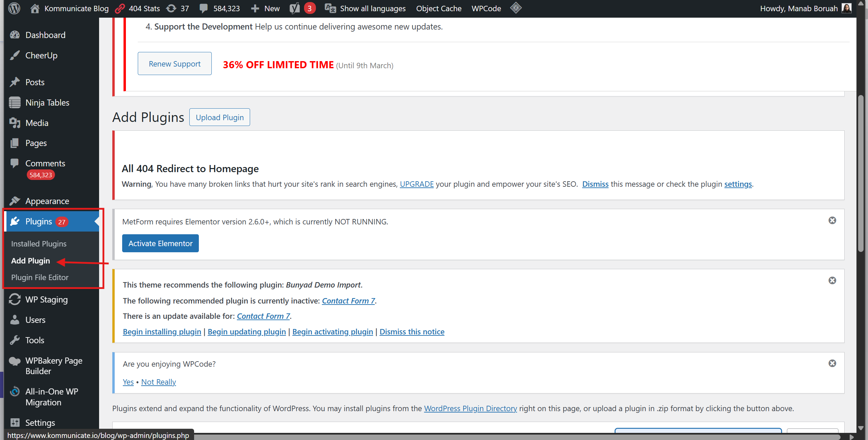Click the Dashboard gauge icon

pos(15,35)
